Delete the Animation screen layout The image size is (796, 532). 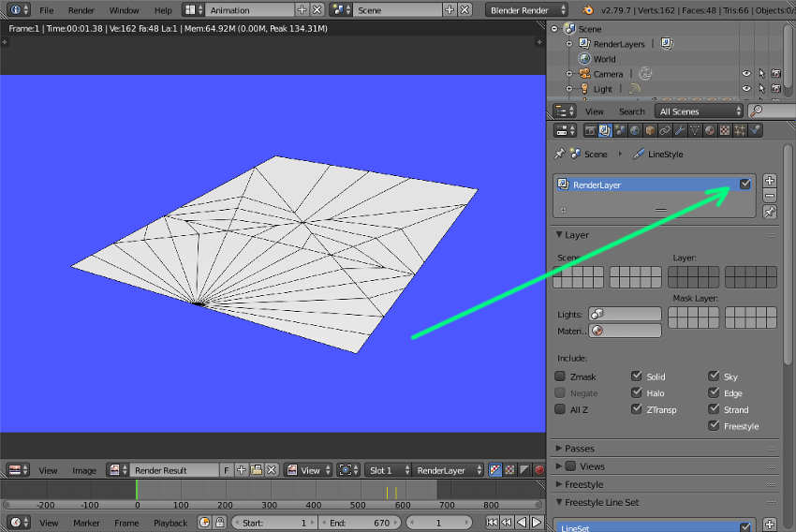point(317,9)
